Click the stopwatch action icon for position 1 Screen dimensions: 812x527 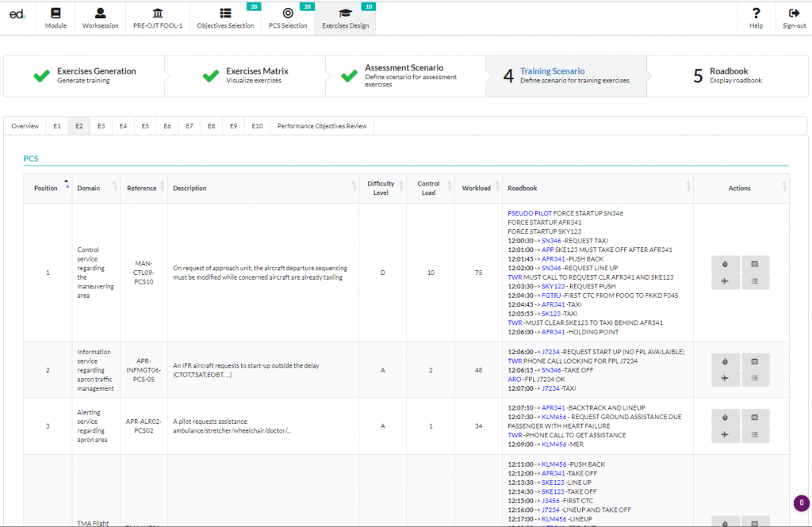tap(725, 264)
